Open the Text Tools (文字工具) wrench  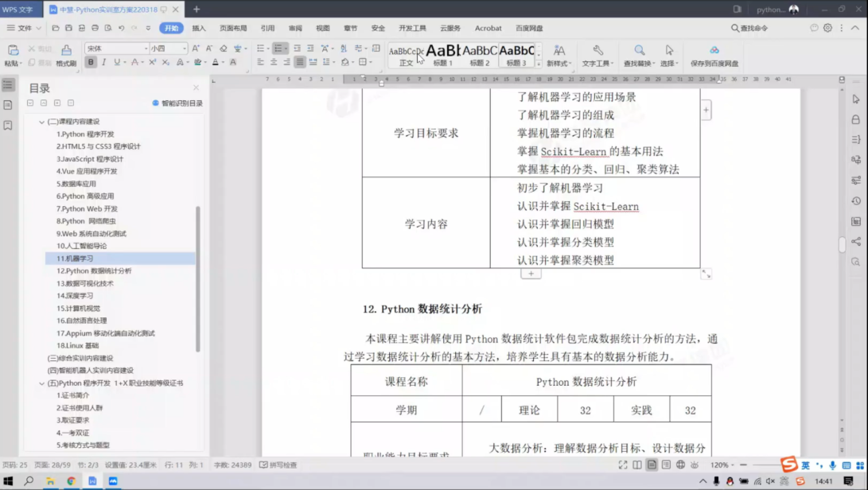pos(597,50)
